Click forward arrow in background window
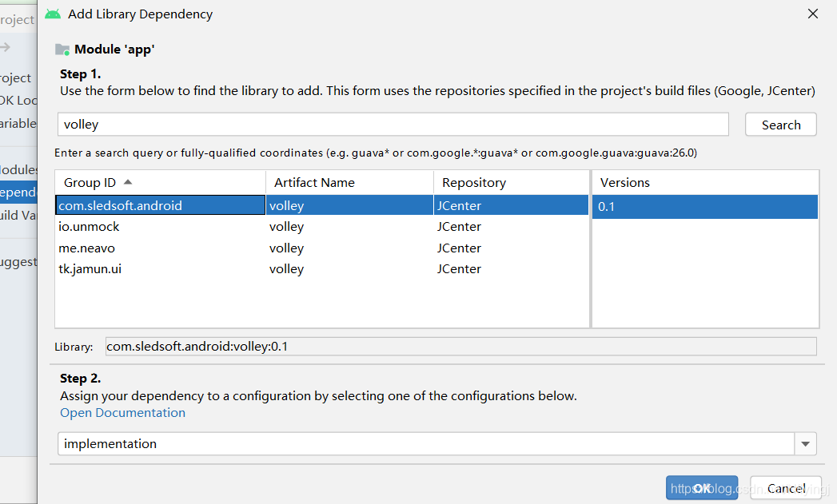 (6, 47)
